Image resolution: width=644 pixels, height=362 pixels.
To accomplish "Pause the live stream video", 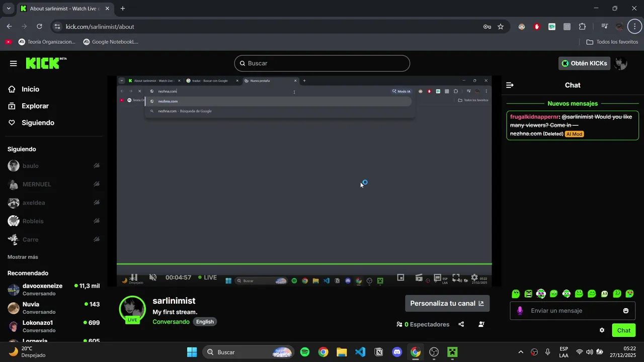I will tap(134, 277).
